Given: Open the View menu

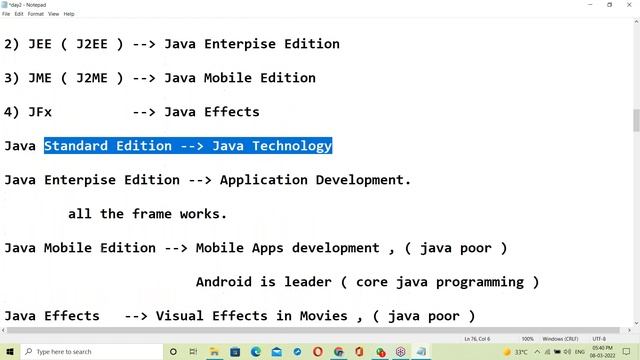Looking at the screenshot, I should coord(53,14).
